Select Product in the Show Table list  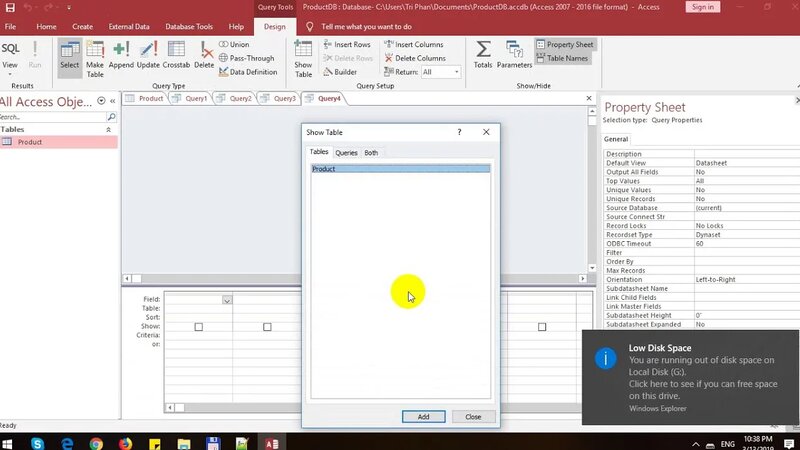[401, 169]
